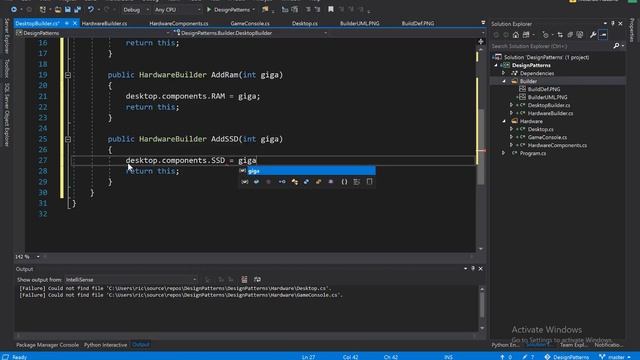Toggle Preview Selected Items in Solution Explorer
The width and height of the screenshot is (640, 360).
pyautogui.click(x=603, y=35)
